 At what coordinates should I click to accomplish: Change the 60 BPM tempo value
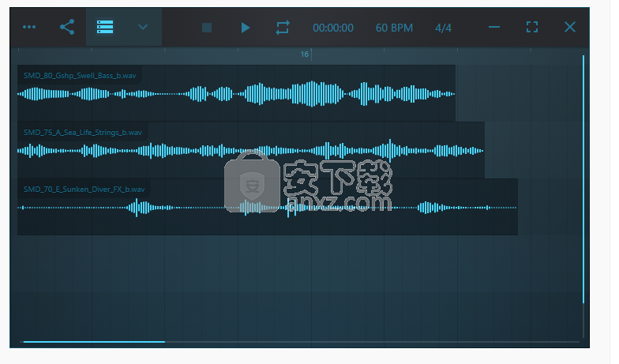(394, 28)
